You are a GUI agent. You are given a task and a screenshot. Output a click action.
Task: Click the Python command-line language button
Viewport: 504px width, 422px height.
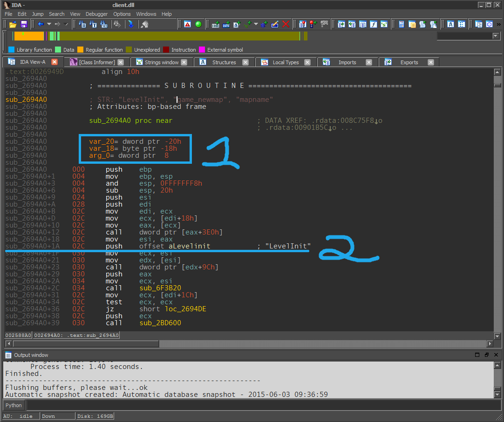pyautogui.click(x=14, y=405)
